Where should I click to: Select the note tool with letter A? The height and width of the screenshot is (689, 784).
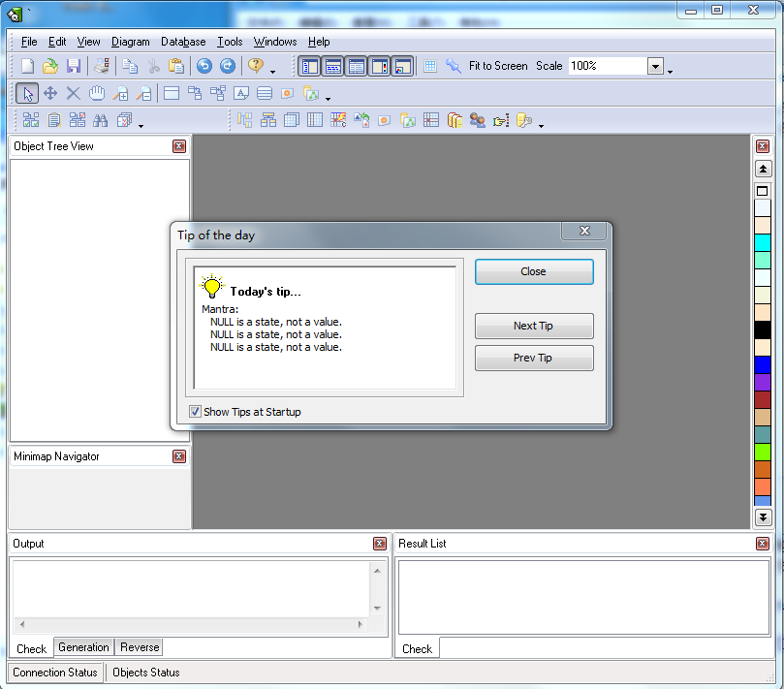pyautogui.click(x=241, y=93)
